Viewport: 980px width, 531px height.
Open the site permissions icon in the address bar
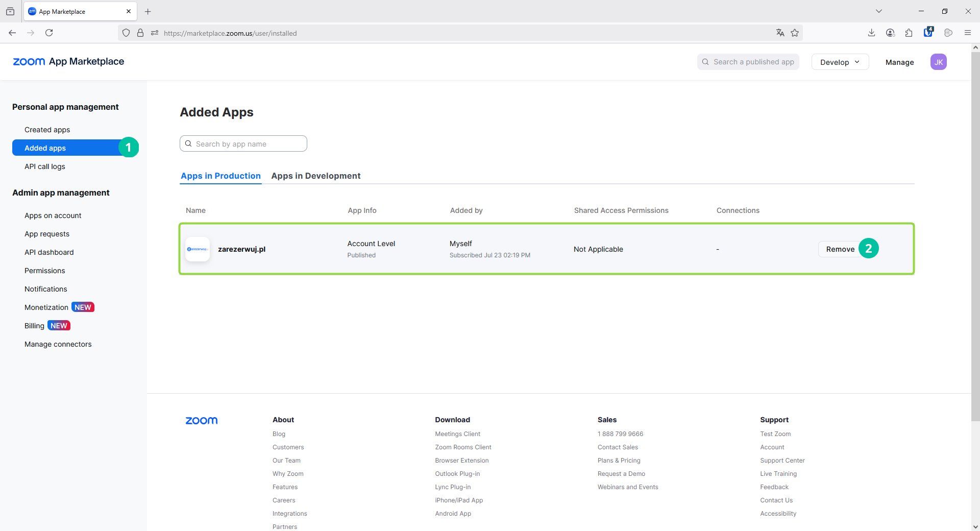click(155, 33)
